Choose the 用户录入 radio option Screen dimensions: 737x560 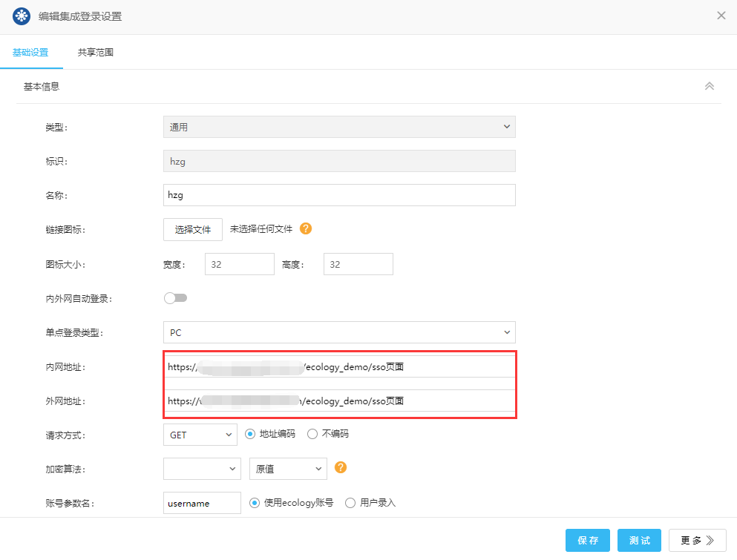tap(350, 502)
